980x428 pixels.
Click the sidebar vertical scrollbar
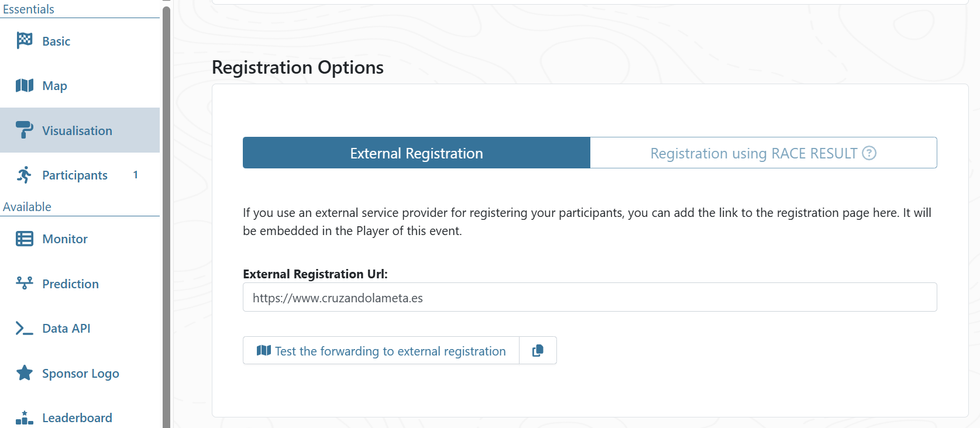[166, 216]
